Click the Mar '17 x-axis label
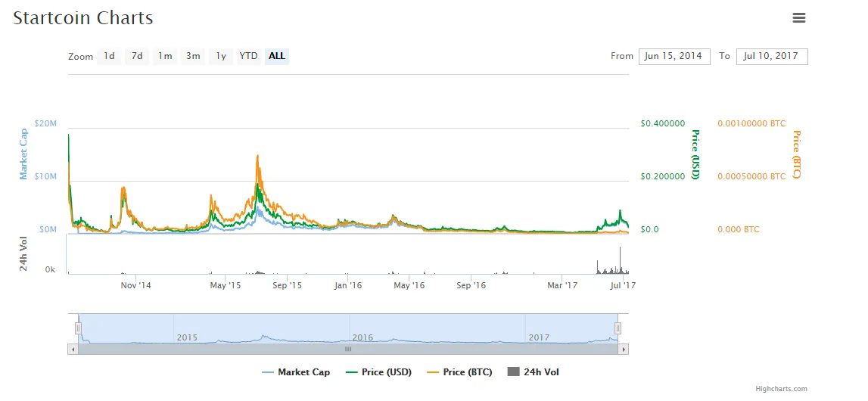This screenshot has height=401, width=868. click(x=562, y=285)
